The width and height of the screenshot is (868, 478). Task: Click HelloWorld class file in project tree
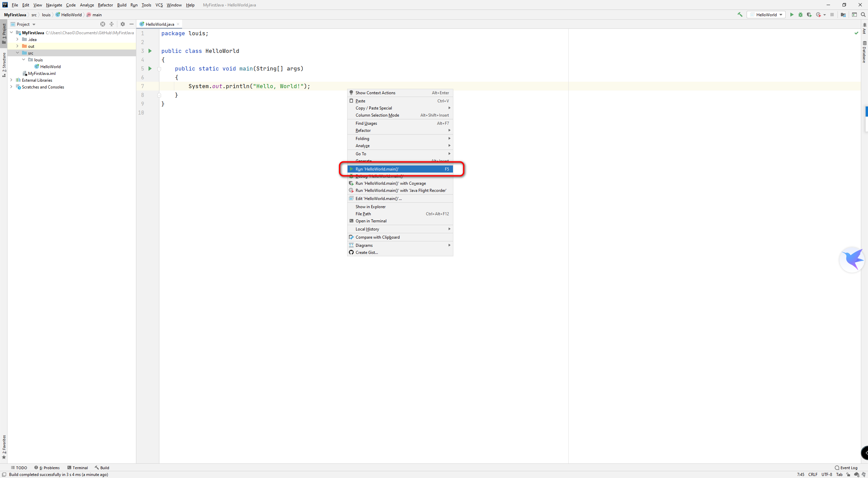click(50, 66)
